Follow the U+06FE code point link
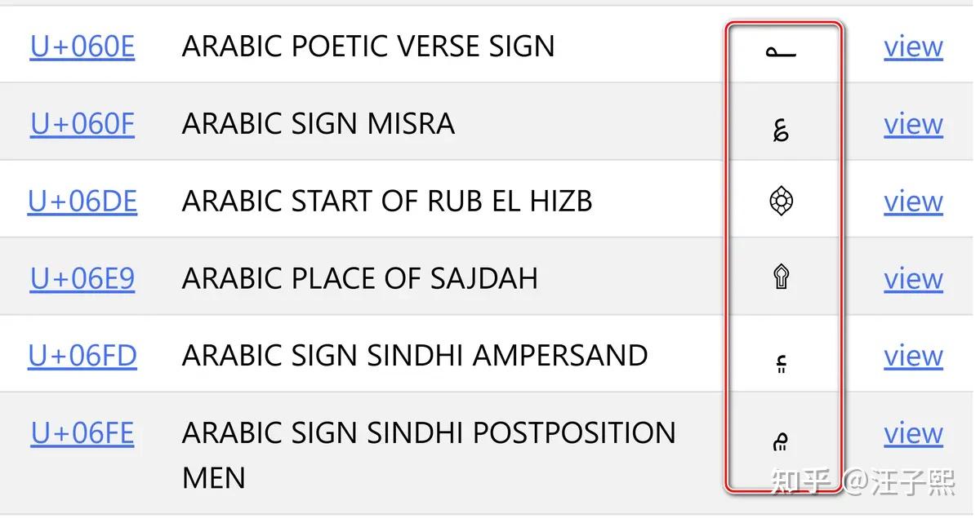The height and width of the screenshot is (523, 980). point(82,432)
